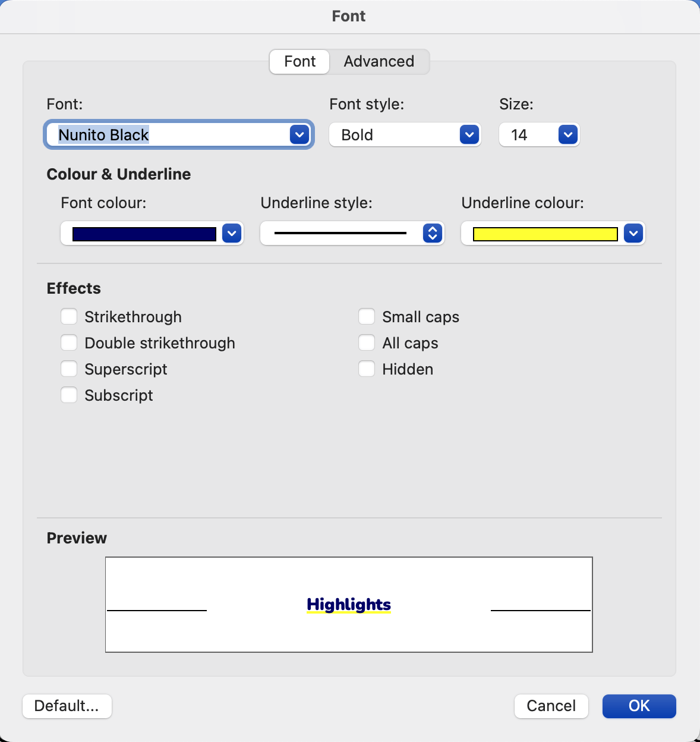Cancel the Font dialog
Viewport: 700px width, 742px height.
[x=551, y=706]
